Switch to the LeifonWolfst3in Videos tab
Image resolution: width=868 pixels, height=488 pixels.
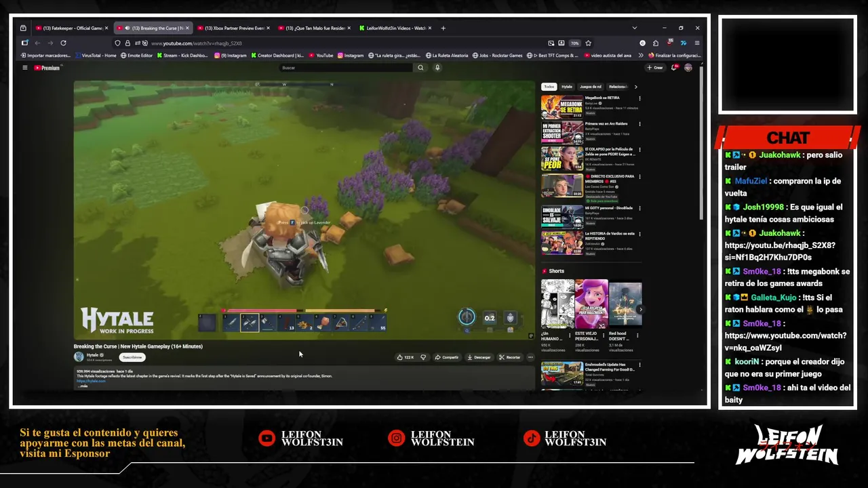coord(395,28)
